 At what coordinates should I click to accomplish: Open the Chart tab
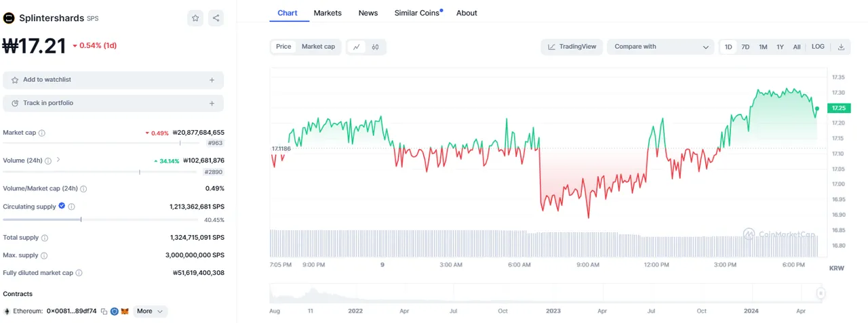point(288,13)
